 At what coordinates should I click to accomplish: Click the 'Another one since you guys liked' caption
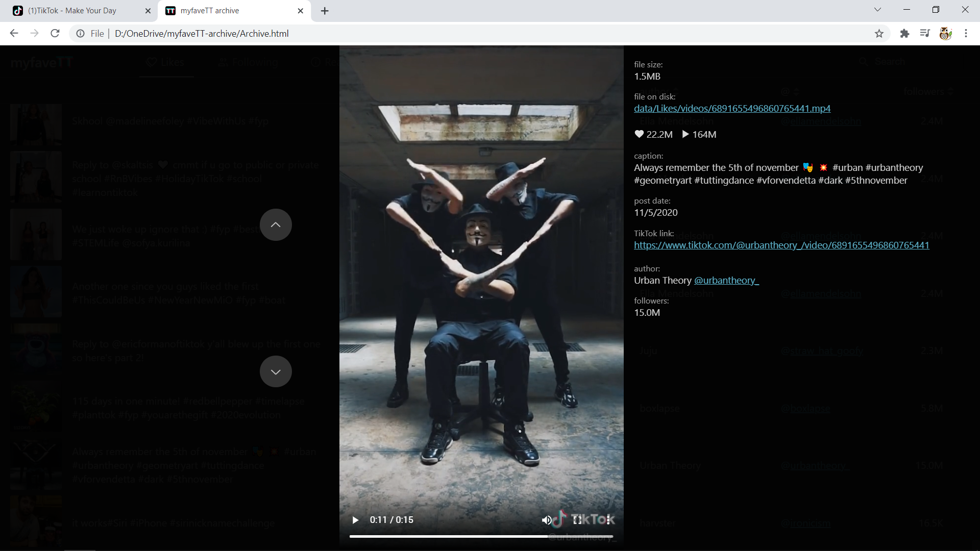click(x=179, y=293)
